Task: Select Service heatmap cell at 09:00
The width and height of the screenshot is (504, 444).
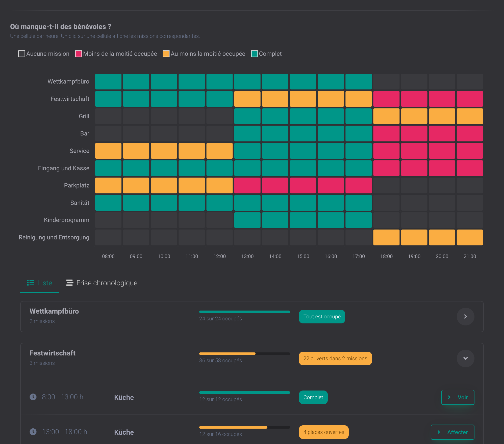Action: [x=136, y=151]
